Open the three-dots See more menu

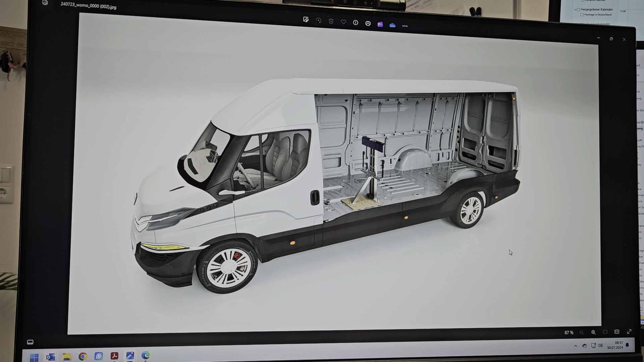point(405,26)
